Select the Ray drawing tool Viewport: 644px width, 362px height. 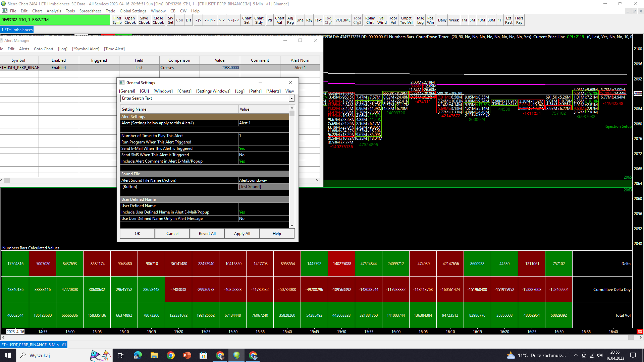(309, 20)
